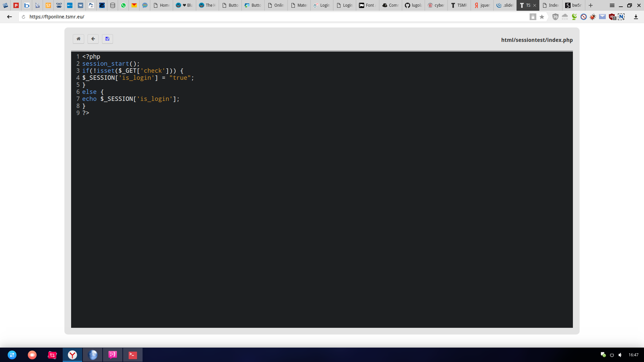The image size is (644, 362).
Task: Click the browser back navigation arrow
Action: (x=9, y=17)
